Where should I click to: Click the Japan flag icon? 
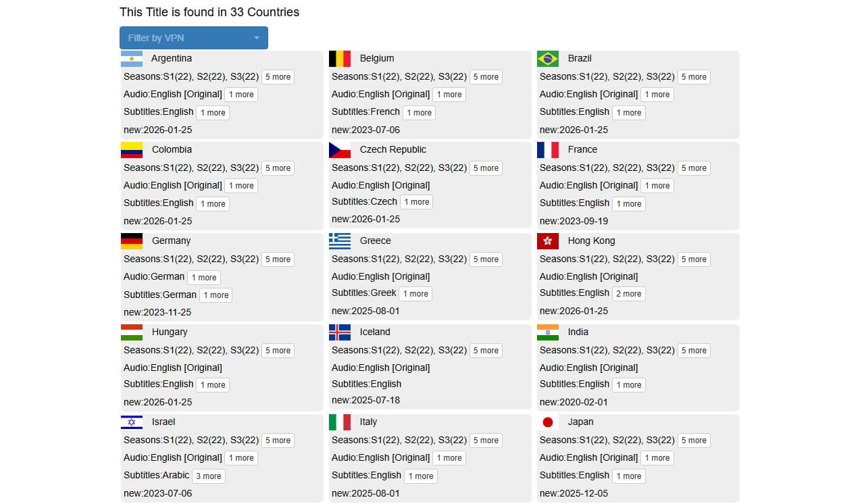[x=548, y=422]
